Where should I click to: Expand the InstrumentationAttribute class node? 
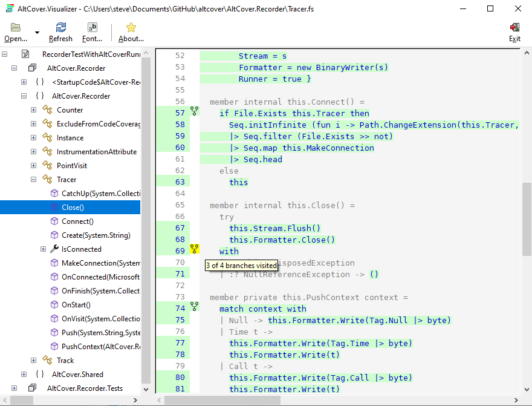33,151
